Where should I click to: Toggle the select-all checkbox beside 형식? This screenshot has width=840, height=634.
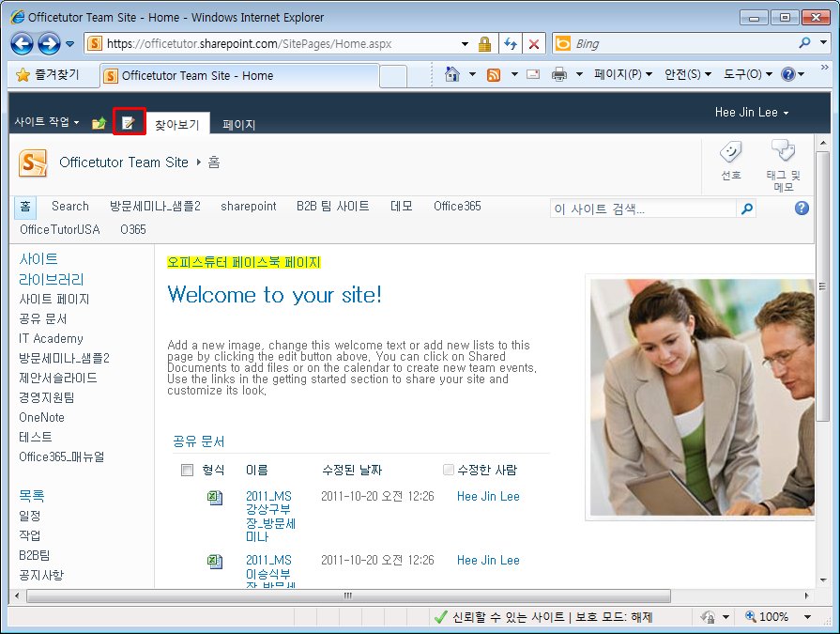coord(187,470)
